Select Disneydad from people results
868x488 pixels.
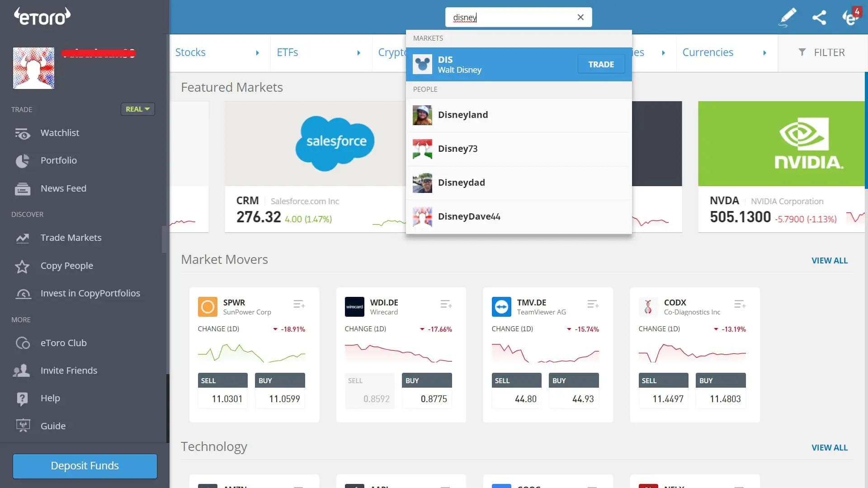[x=519, y=183]
